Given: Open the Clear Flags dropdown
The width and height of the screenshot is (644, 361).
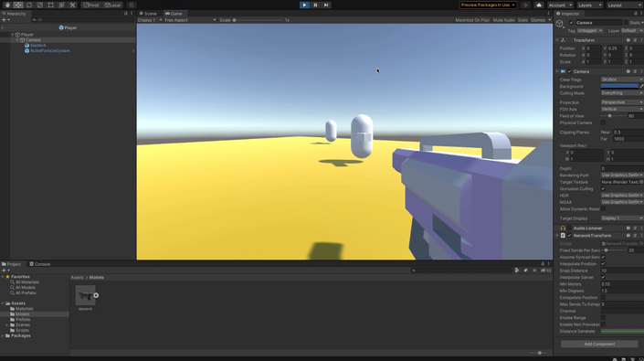Looking at the screenshot, I should 622,80.
